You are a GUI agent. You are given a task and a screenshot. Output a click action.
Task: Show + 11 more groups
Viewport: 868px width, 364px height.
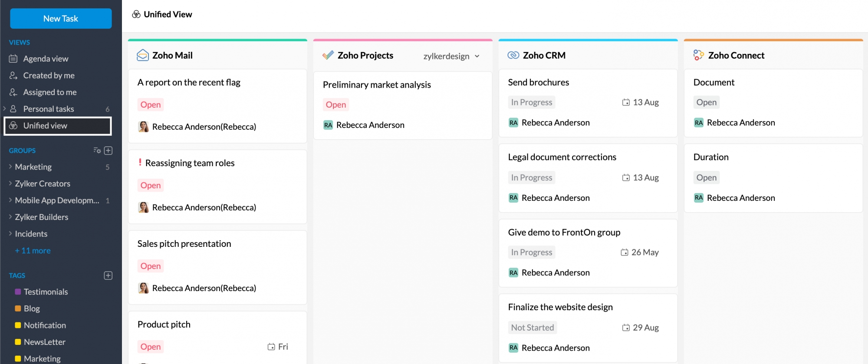pos(33,251)
